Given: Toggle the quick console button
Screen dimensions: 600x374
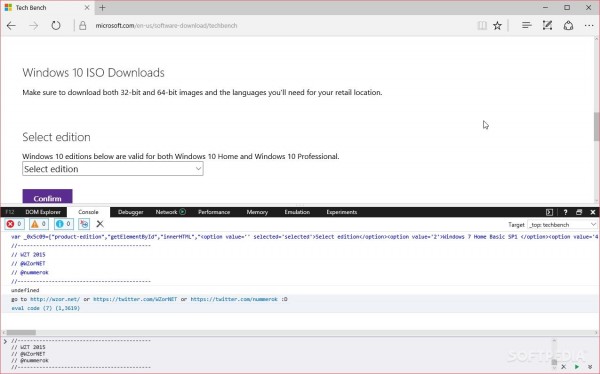Looking at the screenshot, I should (549, 212).
